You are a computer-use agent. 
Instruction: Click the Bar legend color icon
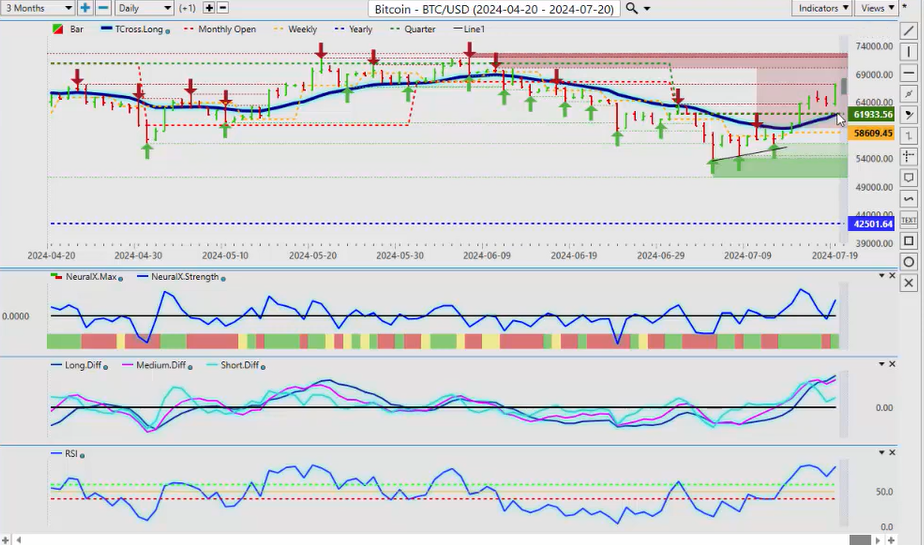tap(58, 29)
